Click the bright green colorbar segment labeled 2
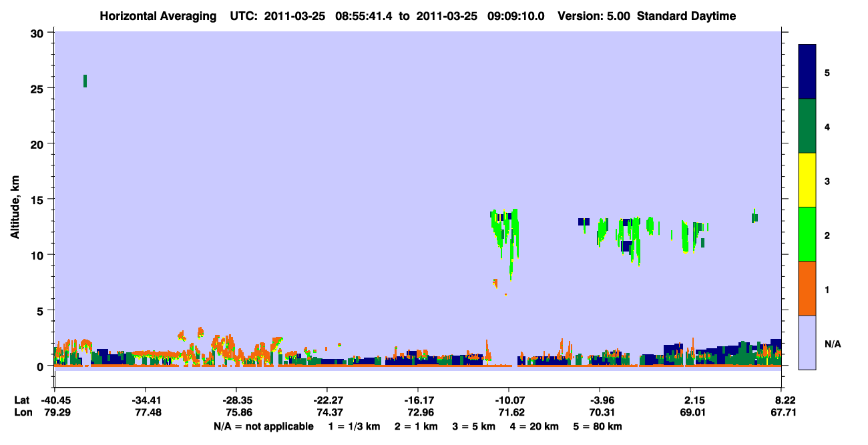The width and height of the screenshot is (868, 445). pos(807,234)
